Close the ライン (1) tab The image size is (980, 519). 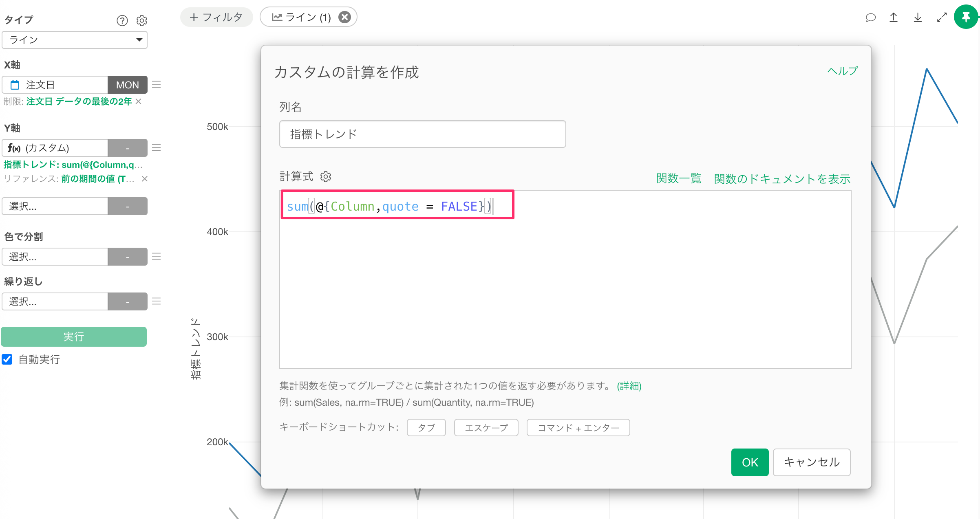pos(345,17)
